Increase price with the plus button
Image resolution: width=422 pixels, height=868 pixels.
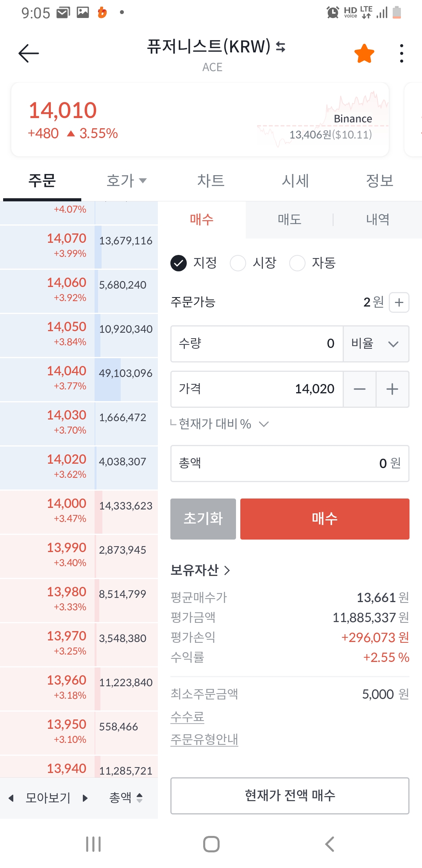(392, 389)
